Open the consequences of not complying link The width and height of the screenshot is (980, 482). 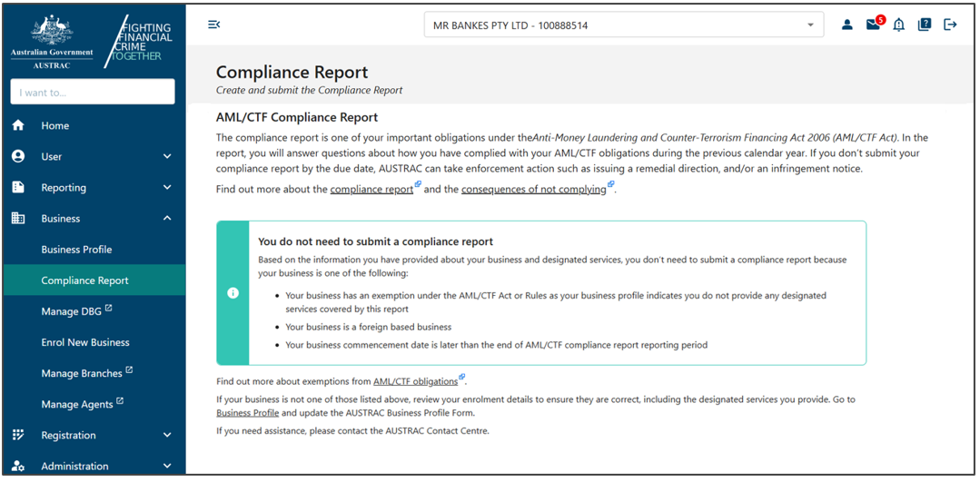pyautogui.click(x=534, y=189)
